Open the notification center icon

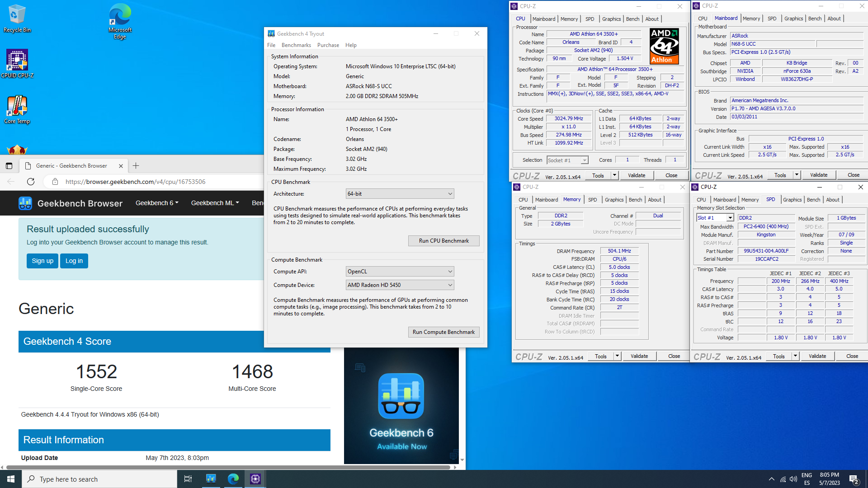click(x=854, y=479)
